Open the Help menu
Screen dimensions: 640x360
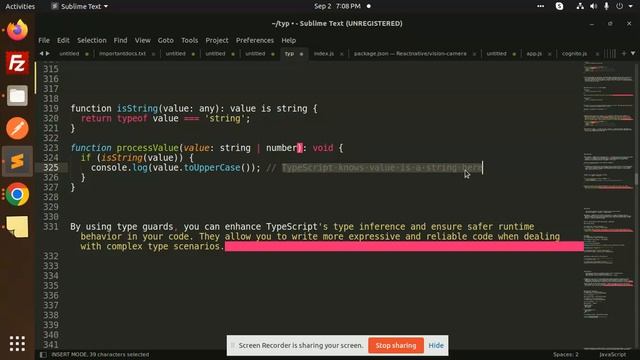(289, 40)
